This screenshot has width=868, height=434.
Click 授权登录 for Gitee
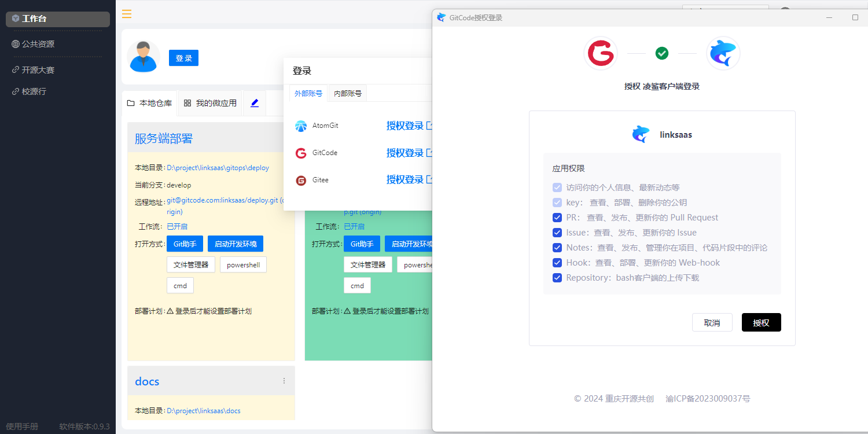[409, 180]
